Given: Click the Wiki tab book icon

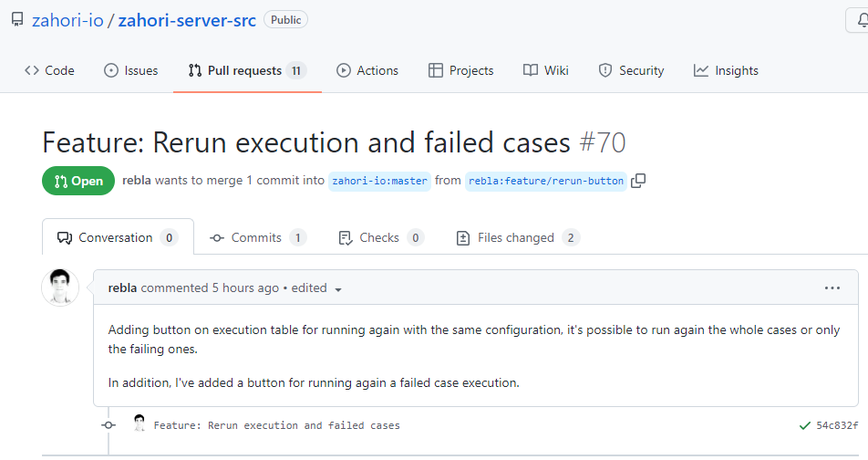Looking at the screenshot, I should [531, 70].
